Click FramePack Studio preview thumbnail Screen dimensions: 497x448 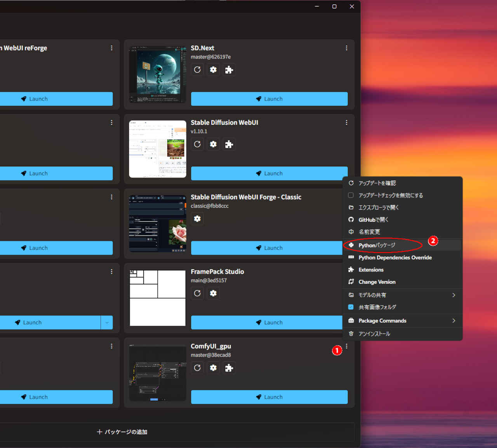click(158, 298)
